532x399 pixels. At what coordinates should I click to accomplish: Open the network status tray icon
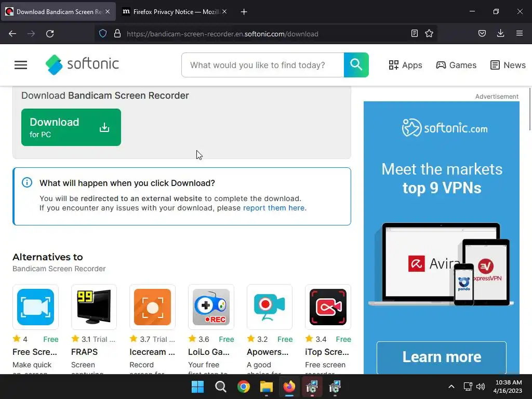click(x=468, y=387)
